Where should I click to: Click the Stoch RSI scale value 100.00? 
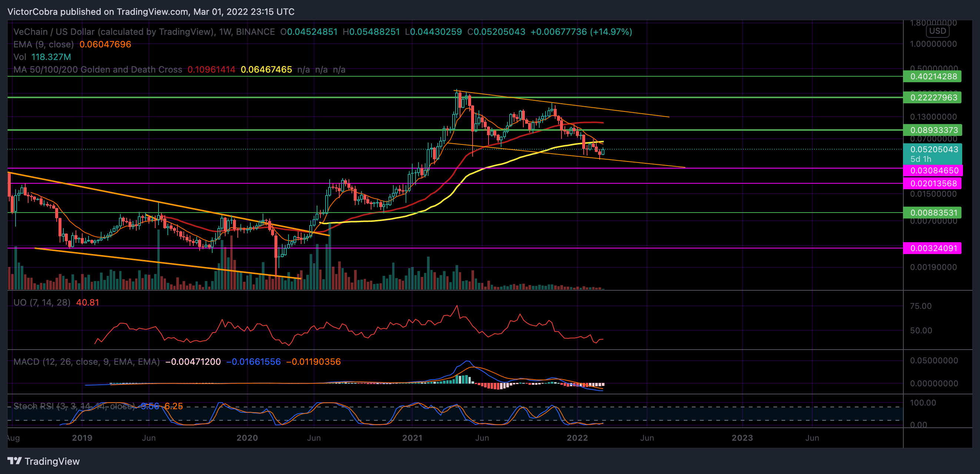click(923, 403)
